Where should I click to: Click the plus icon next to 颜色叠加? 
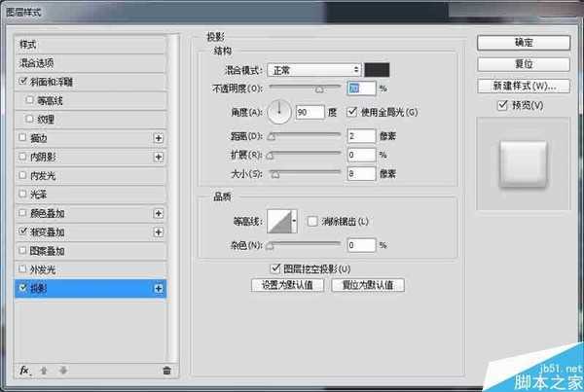tap(158, 213)
